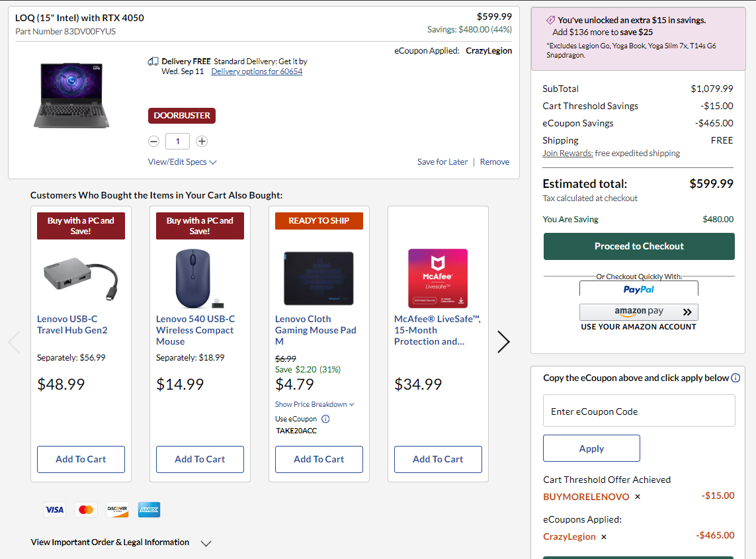
Task: Check out using Amazon Pay
Action: (x=638, y=312)
